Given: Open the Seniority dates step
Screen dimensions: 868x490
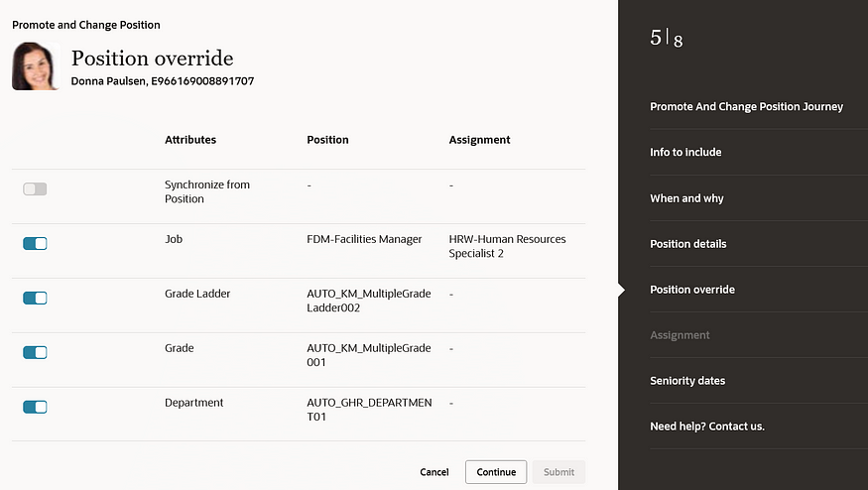Looking at the screenshot, I should (x=687, y=381).
